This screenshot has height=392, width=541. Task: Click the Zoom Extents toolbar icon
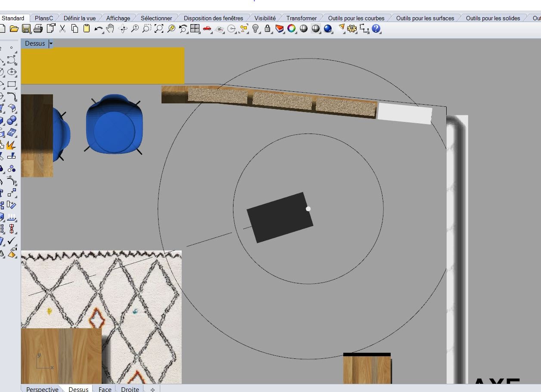click(x=159, y=29)
